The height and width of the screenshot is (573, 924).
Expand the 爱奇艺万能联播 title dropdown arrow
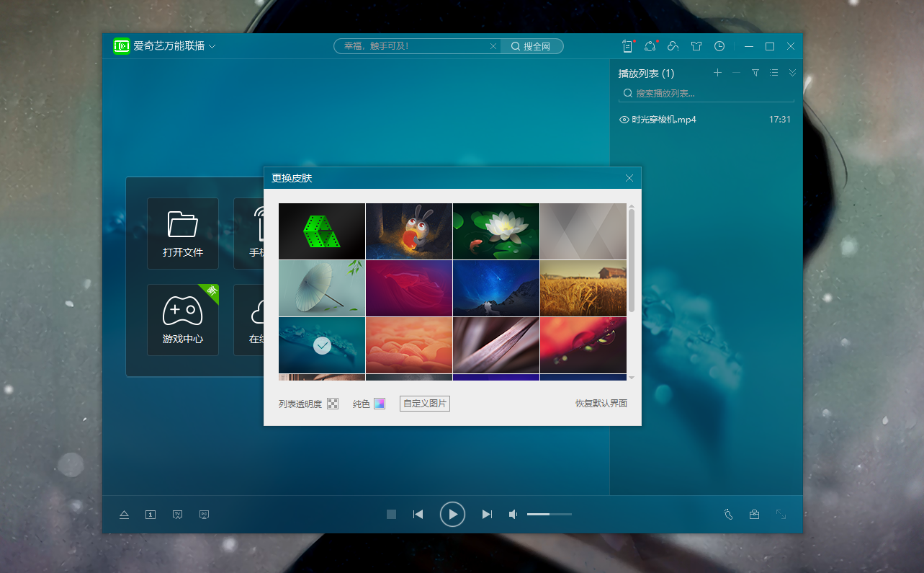(212, 47)
